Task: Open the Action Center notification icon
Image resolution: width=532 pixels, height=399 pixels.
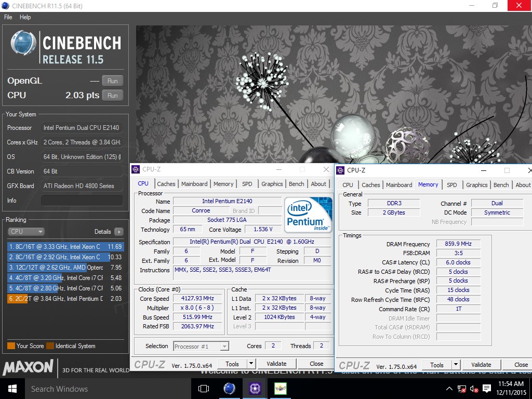Action: pos(486,389)
